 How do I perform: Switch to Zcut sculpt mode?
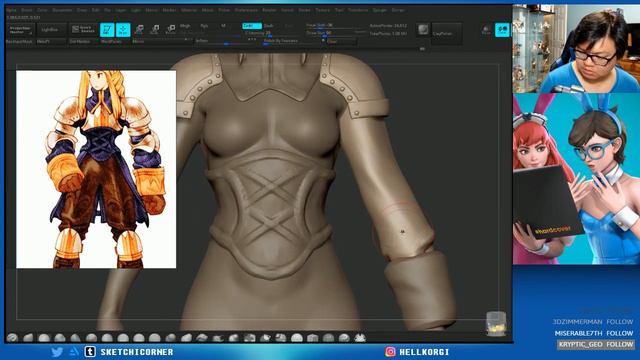[289, 26]
